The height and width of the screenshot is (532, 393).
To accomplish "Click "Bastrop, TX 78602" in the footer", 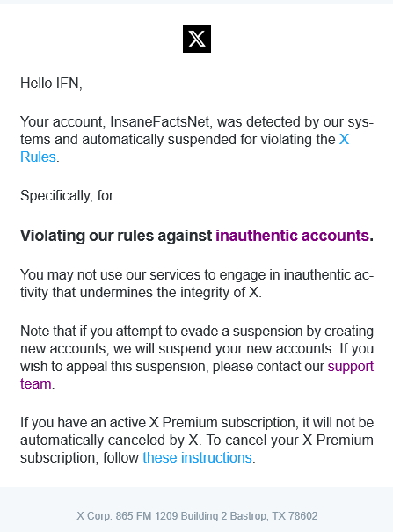I will point(273,516).
